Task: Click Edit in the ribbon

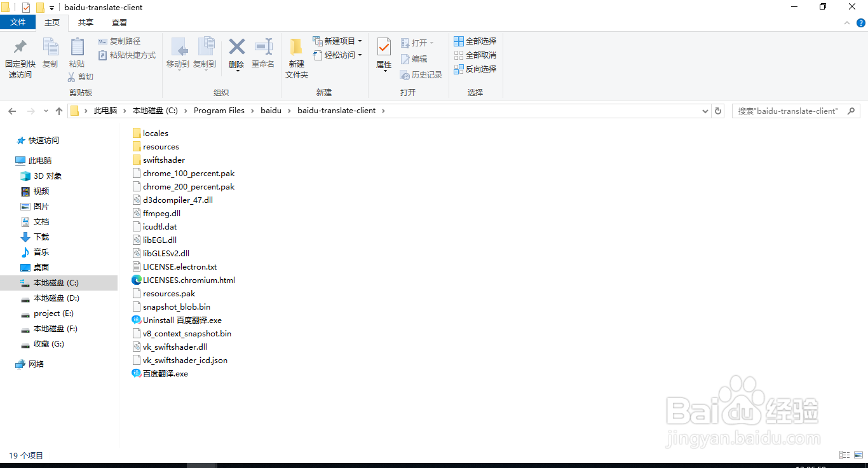Action: [x=414, y=59]
